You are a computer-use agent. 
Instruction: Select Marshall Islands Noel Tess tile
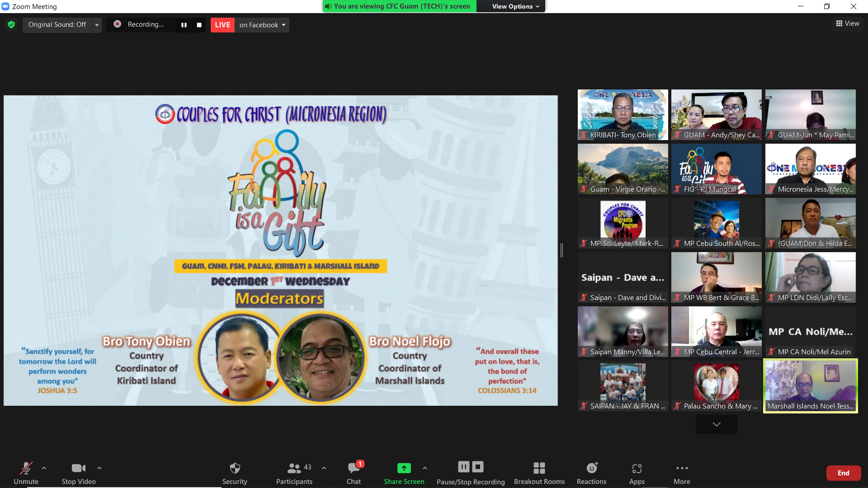coord(811,386)
